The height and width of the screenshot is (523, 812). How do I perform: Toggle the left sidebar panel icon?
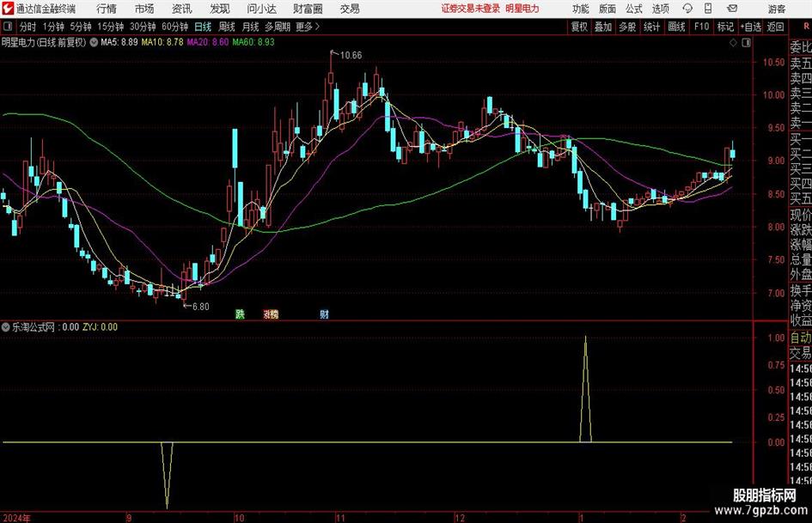[x=8, y=27]
